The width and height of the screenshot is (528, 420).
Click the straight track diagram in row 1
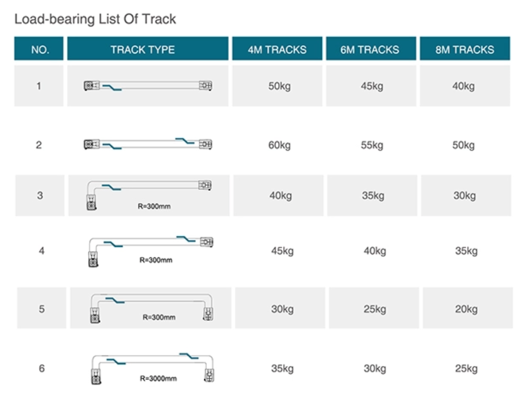pos(148,86)
